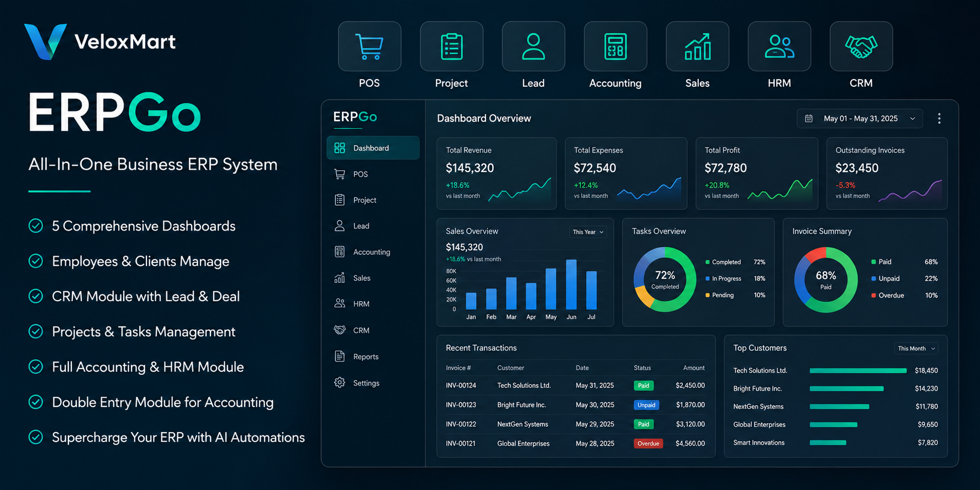Select Project in the sidebar menu

point(373,200)
